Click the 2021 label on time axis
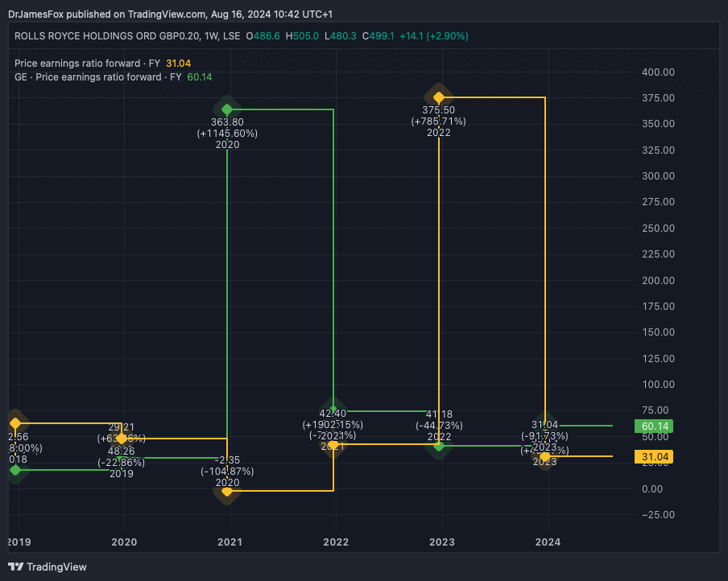This screenshot has width=728, height=581. (x=230, y=542)
